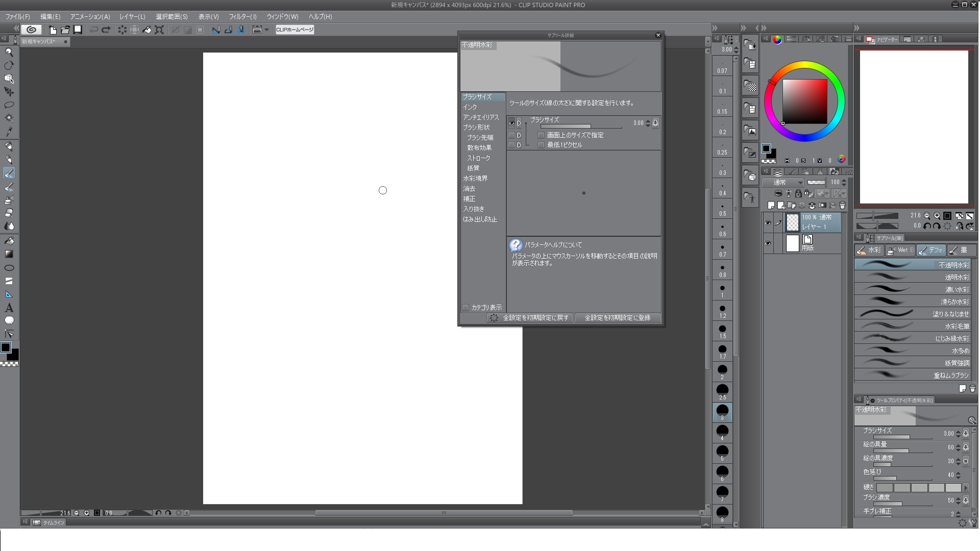Select the Gradient tool
980x551 pixels.
(x=9, y=254)
